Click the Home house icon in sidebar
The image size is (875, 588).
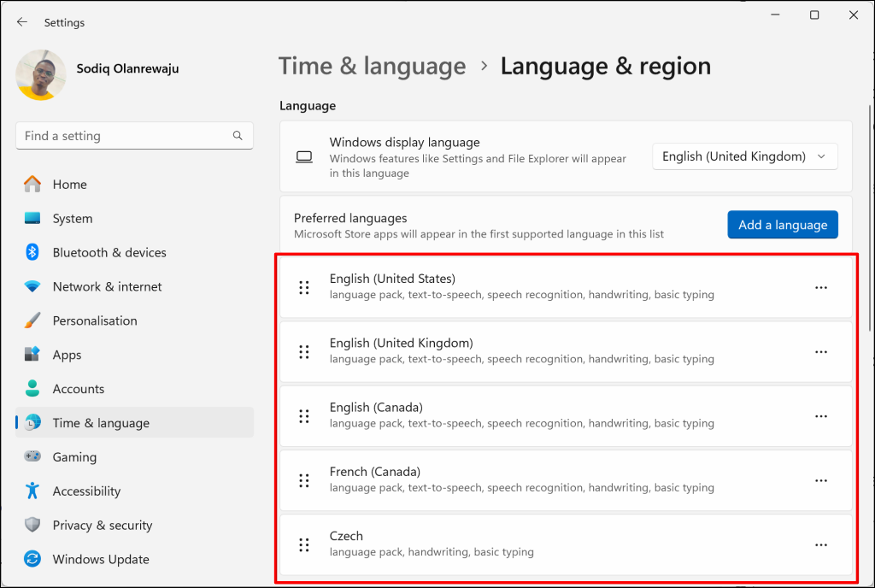coord(32,184)
